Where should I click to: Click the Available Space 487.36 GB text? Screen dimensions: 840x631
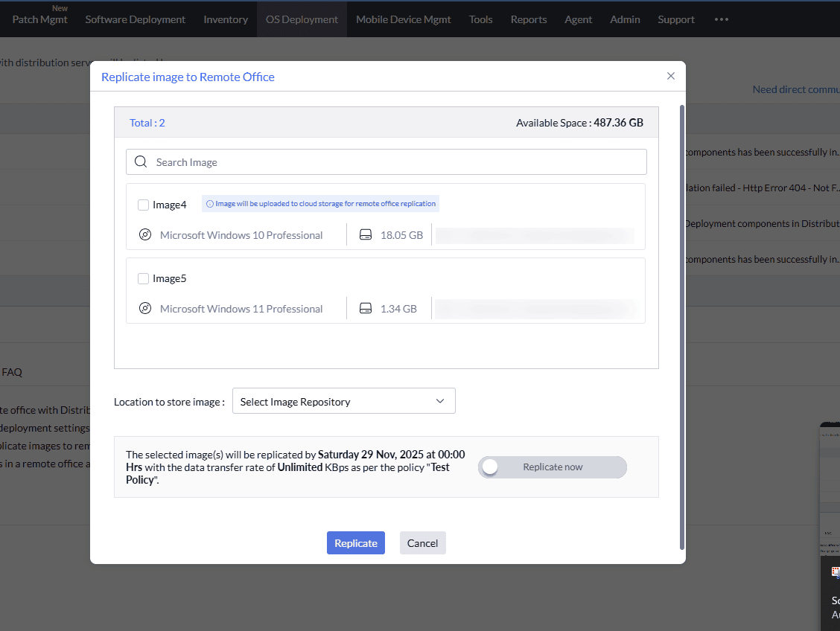coord(579,123)
